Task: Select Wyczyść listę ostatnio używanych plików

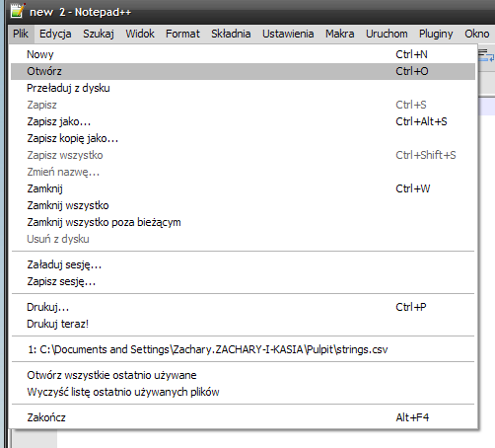Action: (x=243, y=392)
